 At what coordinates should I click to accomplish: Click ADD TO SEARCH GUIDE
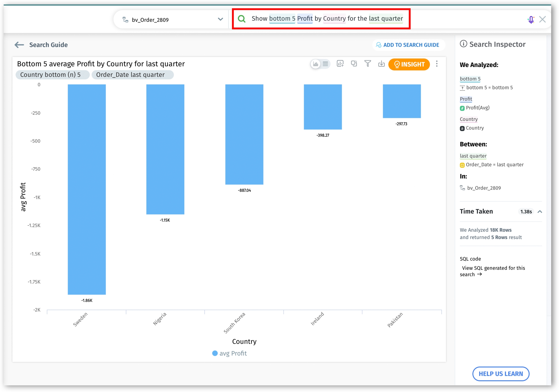tap(408, 45)
